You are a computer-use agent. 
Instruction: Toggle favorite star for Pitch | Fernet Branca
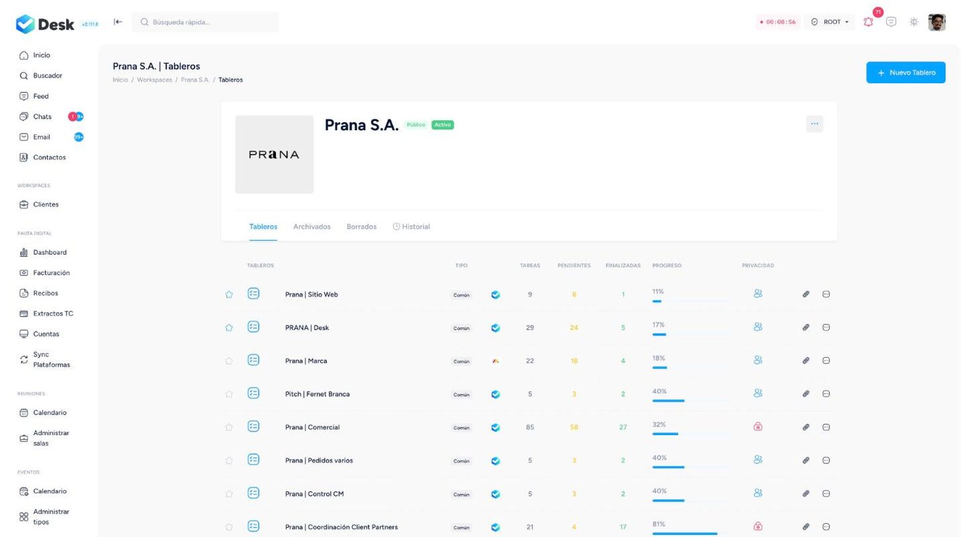coord(229,394)
